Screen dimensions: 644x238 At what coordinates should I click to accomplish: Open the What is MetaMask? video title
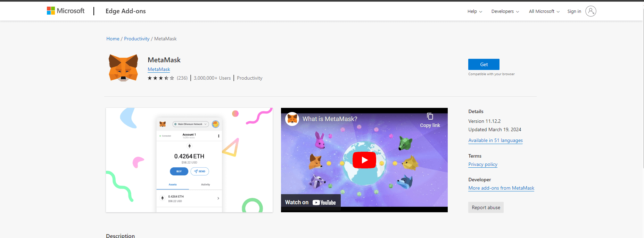pyautogui.click(x=330, y=119)
